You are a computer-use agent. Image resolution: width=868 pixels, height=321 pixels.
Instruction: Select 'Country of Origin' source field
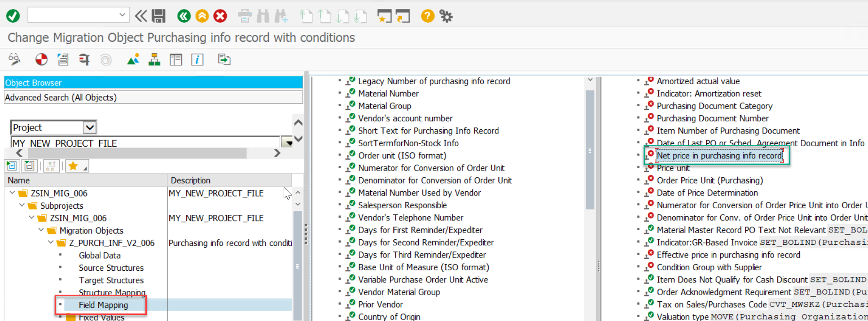pos(389,316)
